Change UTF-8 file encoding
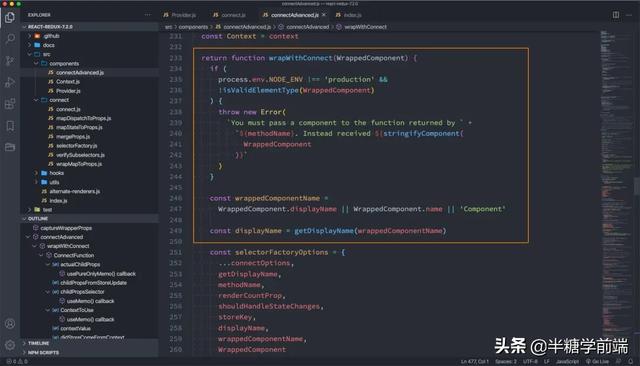640x366 pixels. 530,362
